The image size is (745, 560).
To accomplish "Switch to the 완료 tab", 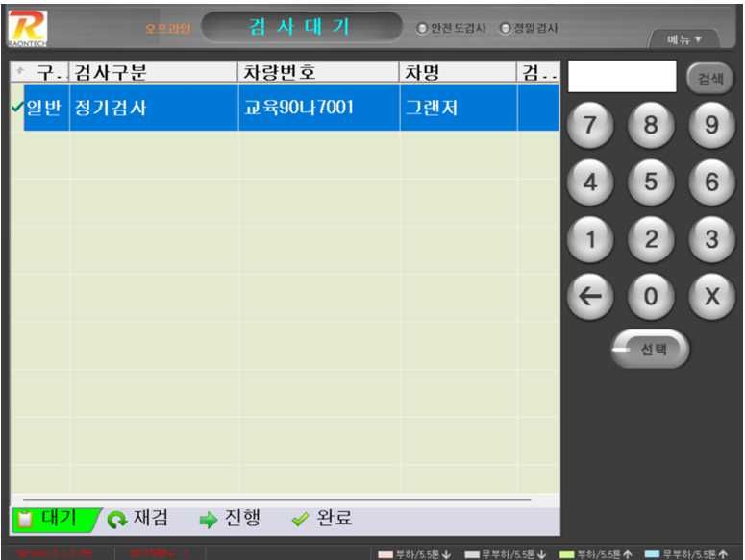I will pos(322,519).
